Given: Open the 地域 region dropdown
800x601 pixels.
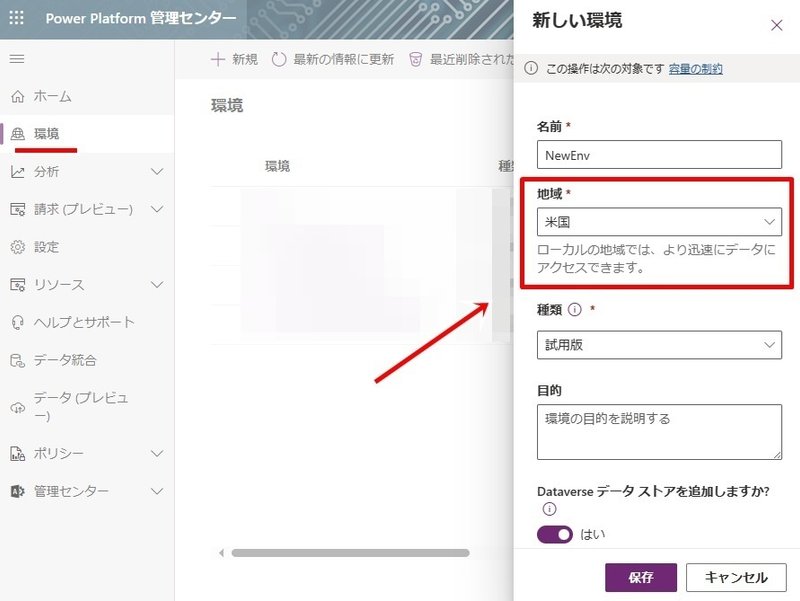Looking at the screenshot, I should (659, 222).
